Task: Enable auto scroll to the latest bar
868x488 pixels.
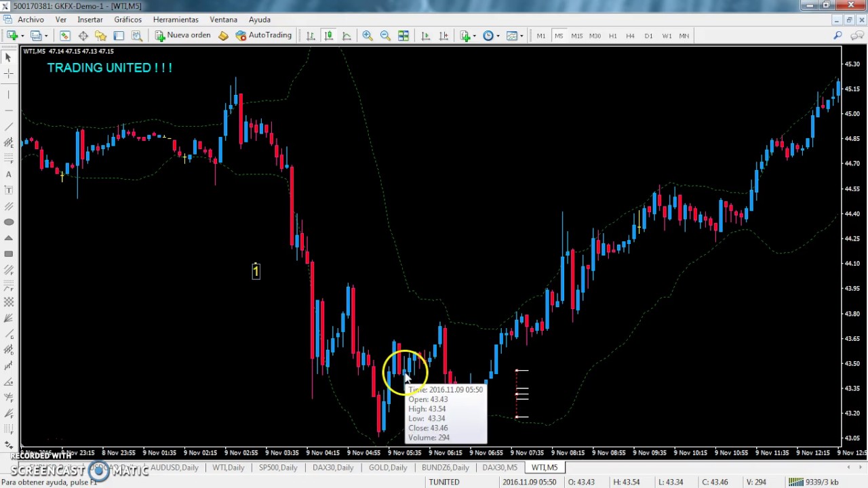Action: click(426, 36)
